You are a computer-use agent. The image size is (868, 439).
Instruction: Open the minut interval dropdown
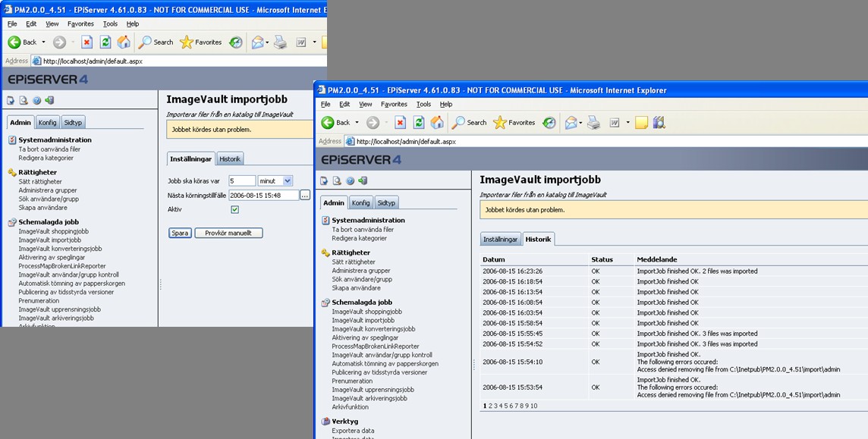[x=275, y=180]
